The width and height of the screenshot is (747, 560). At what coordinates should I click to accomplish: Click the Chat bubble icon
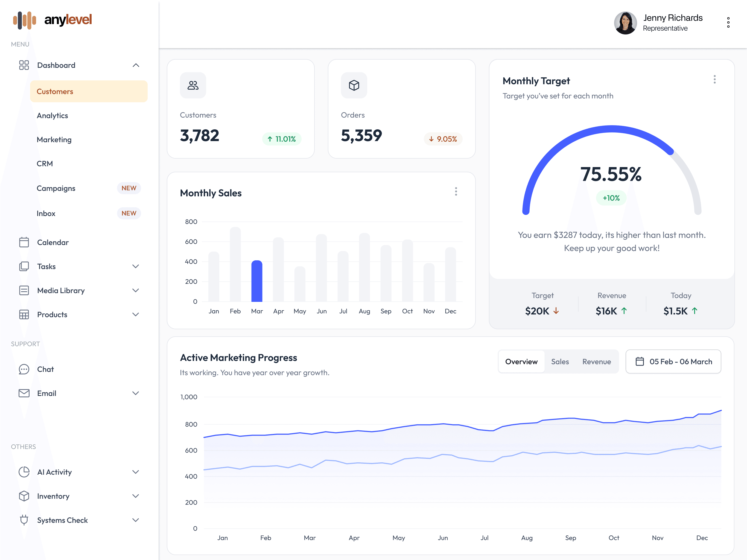[x=24, y=369]
